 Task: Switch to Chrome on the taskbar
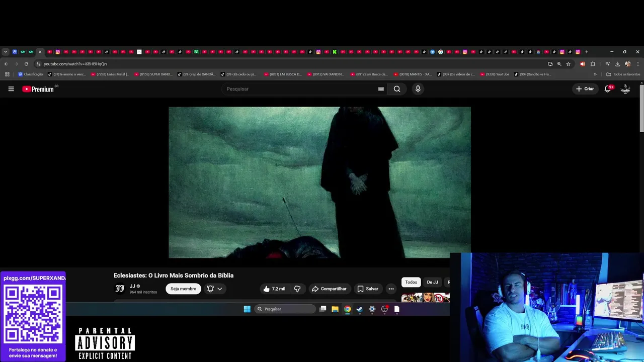click(347, 309)
